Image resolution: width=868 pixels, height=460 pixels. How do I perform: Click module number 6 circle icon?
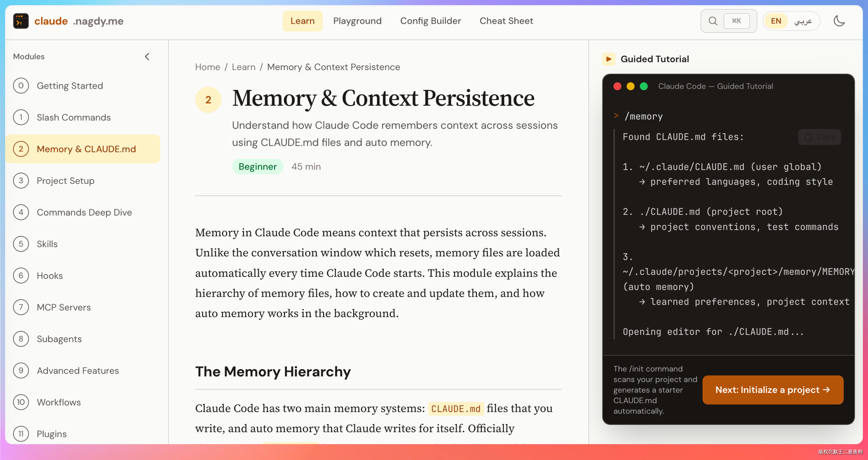click(21, 275)
